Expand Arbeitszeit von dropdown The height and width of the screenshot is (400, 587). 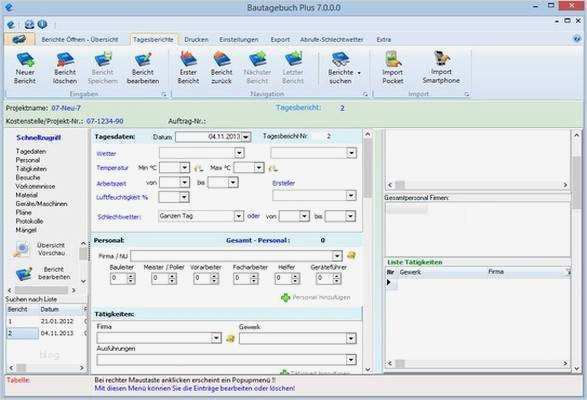click(185, 182)
